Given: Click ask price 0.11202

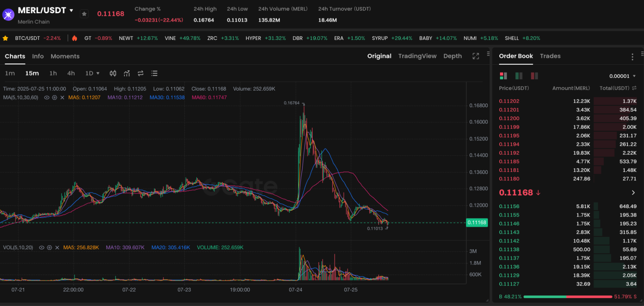Looking at the screenshot, I should 509,101.
